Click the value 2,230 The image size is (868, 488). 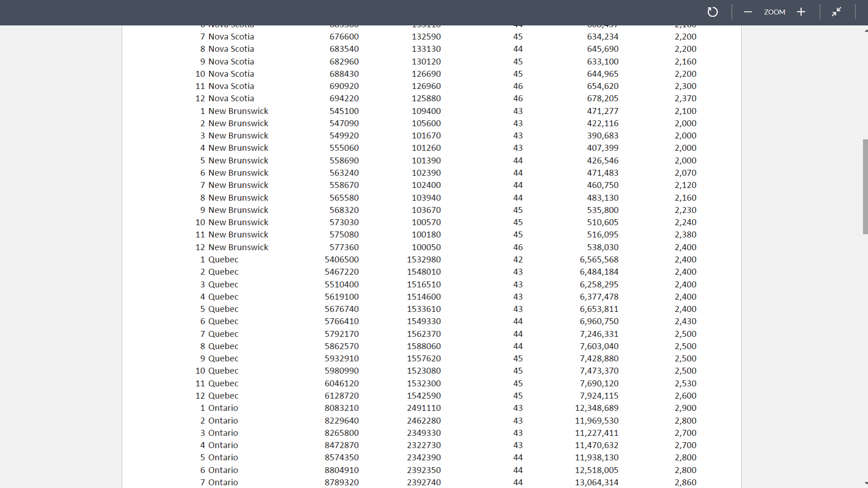pyautogui.click(x=685, y=210)
